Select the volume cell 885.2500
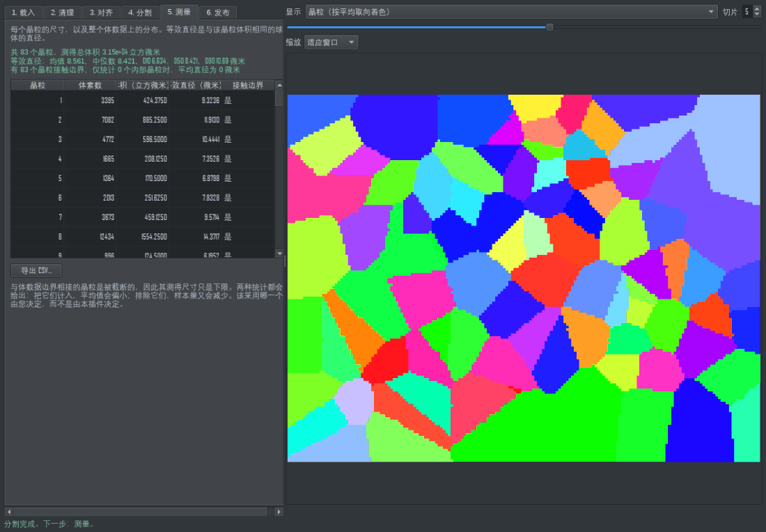The image size is (766, 532). point(143,120)
